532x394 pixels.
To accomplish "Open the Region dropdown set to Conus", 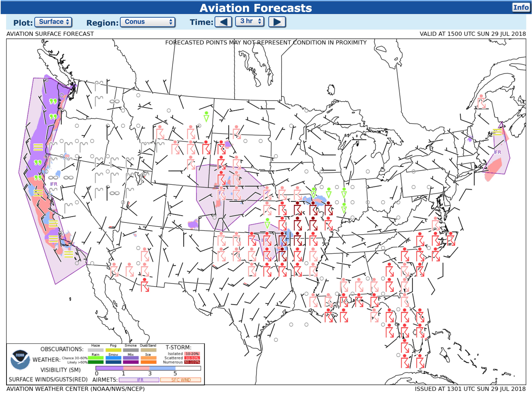I will pyautogui.click(x=148, y=22).
